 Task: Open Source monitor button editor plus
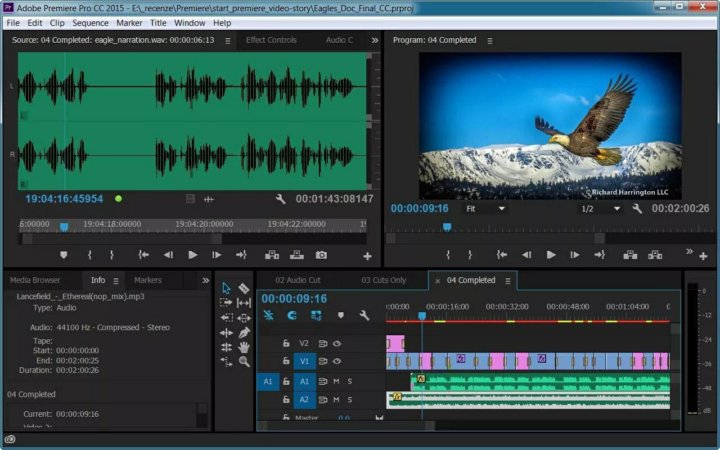tap(367, 256)
